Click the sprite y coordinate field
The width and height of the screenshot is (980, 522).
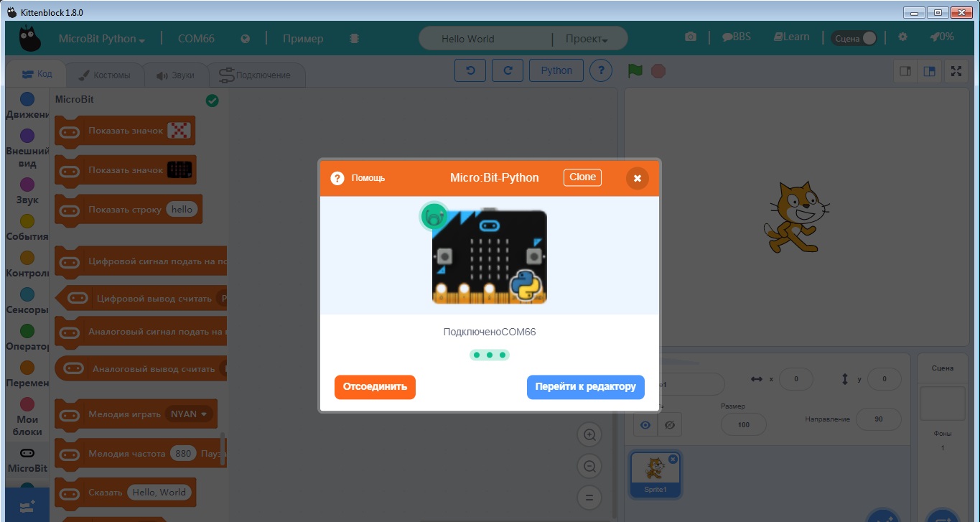884,378
